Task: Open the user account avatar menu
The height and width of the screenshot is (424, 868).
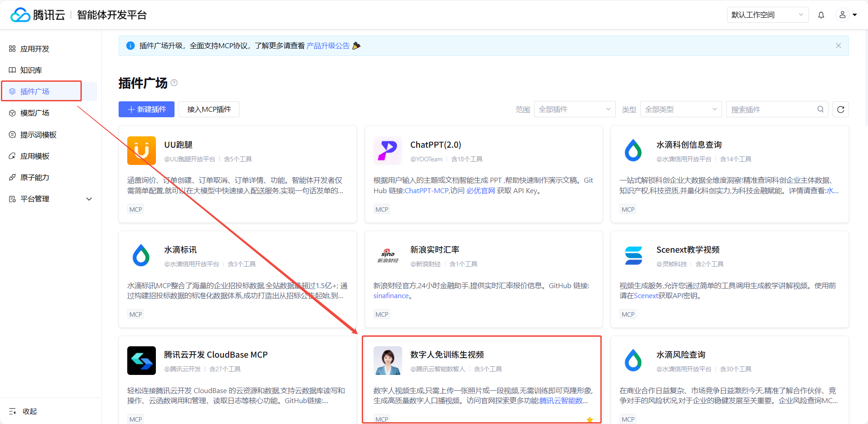Action: (843, 15)
